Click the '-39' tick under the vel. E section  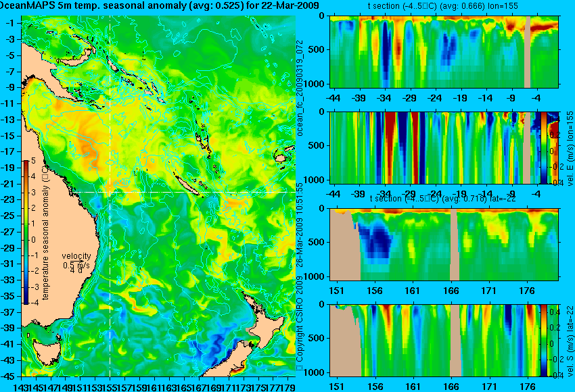(358, 194)
